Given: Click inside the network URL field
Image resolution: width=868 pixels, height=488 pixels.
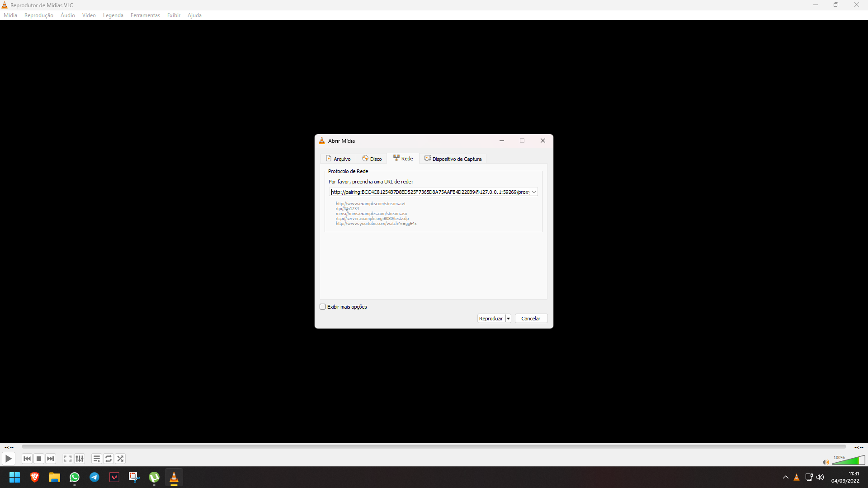Looking at the screenshot, I should click(x=429, y=192).
